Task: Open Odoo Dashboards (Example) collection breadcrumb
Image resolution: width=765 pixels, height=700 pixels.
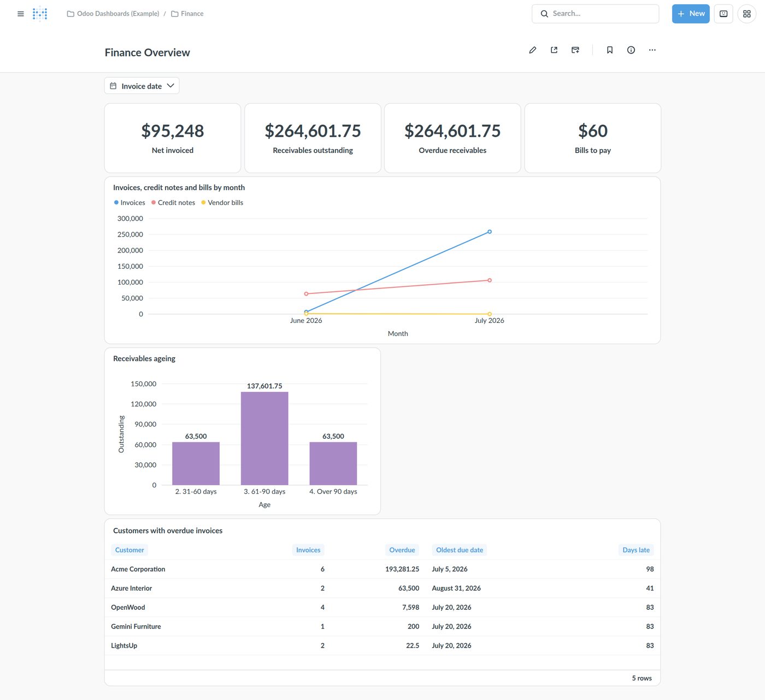Action: [x=113, y=14]
